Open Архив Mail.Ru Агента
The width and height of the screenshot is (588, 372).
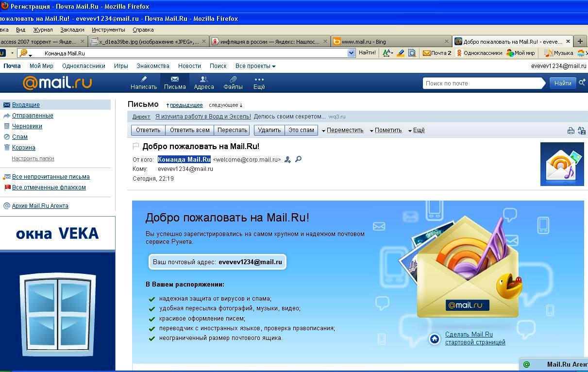pos(40,206)
